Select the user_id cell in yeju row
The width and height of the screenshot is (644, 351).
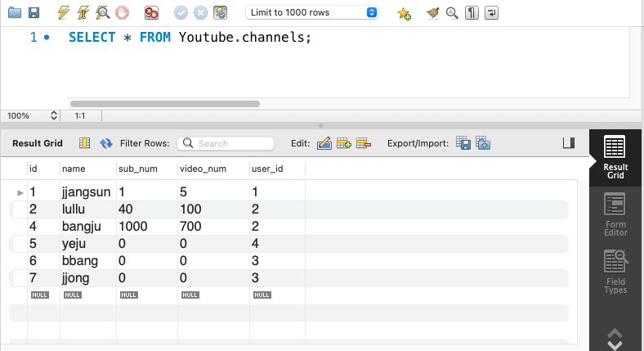pos(277,244)
